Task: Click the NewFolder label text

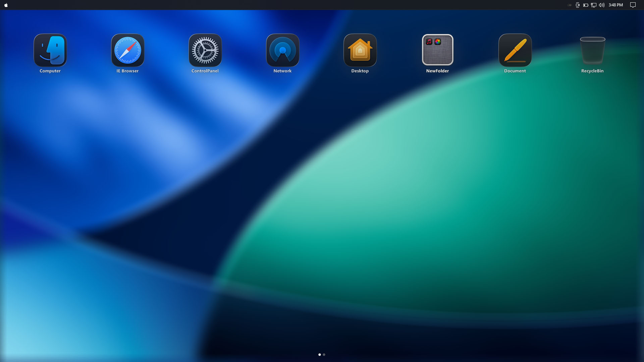Action: (x=437, y=71)
